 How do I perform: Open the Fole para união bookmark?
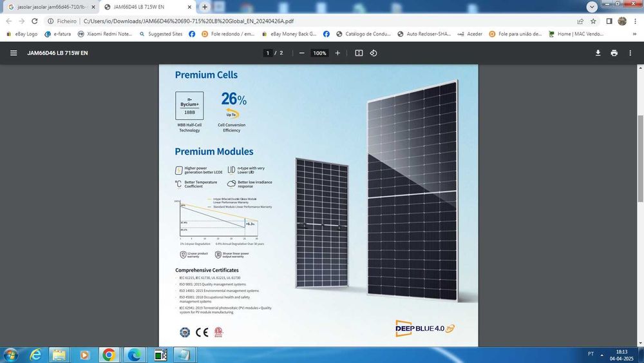[x=515, y=34]
